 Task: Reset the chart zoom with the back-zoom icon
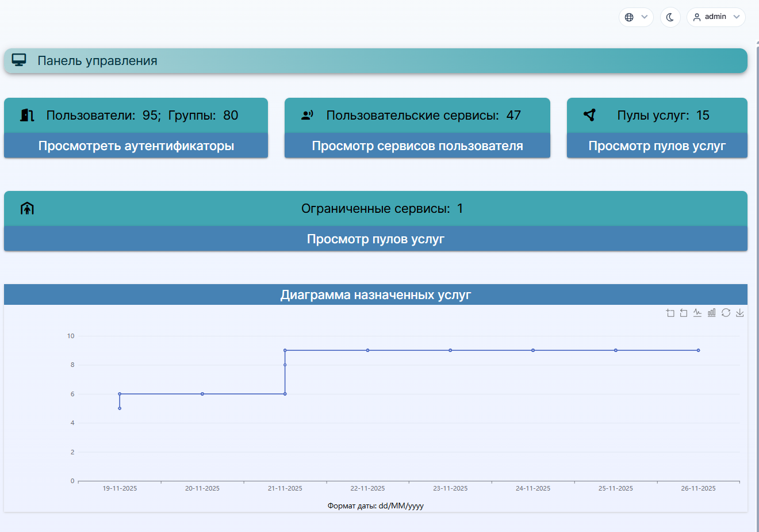coord(684,313)
